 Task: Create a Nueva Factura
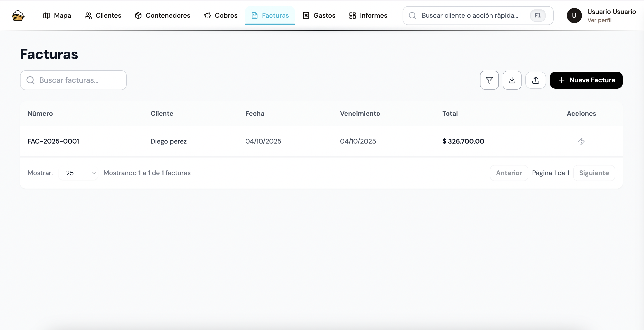click(x=586, y=80)
